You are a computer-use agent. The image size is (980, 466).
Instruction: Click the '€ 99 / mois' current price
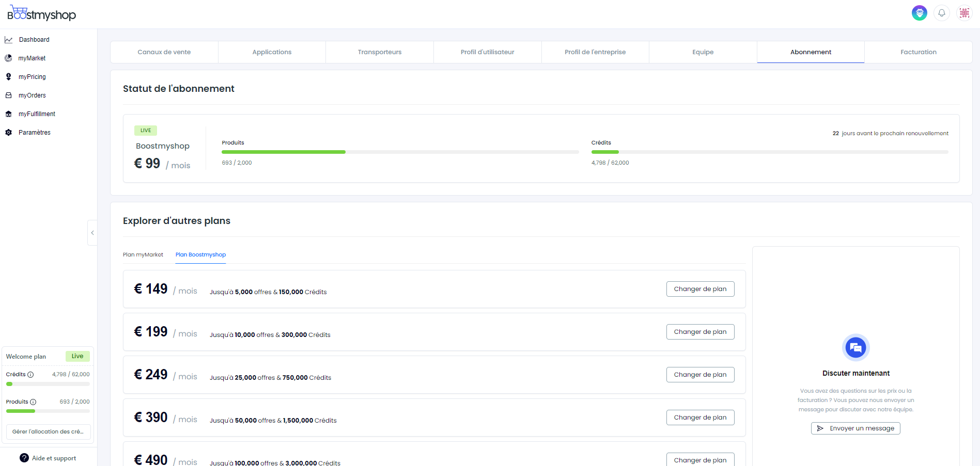tap(162, 164)
